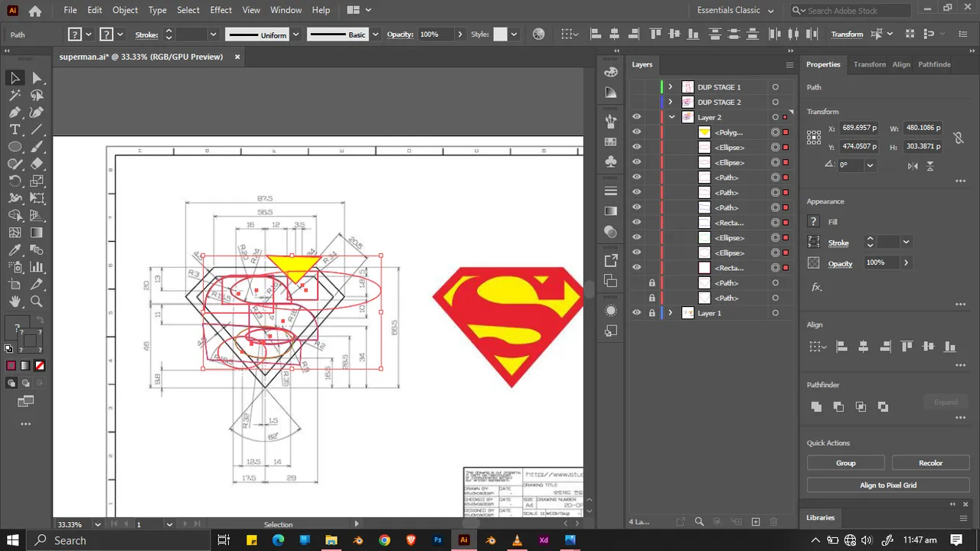Screen dimensions: 980x551
Task: Show the DUP STAGE 1 layer
Action: [x=636, y=87]
